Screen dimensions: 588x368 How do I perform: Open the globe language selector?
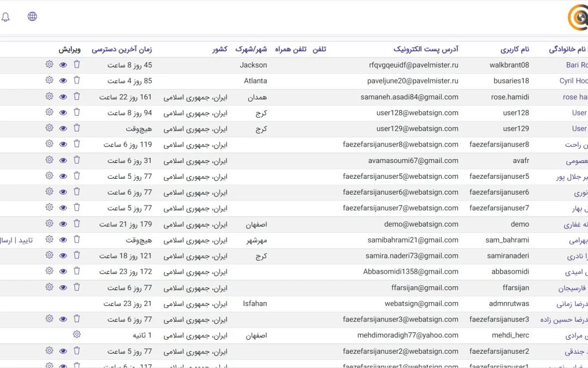33,16
